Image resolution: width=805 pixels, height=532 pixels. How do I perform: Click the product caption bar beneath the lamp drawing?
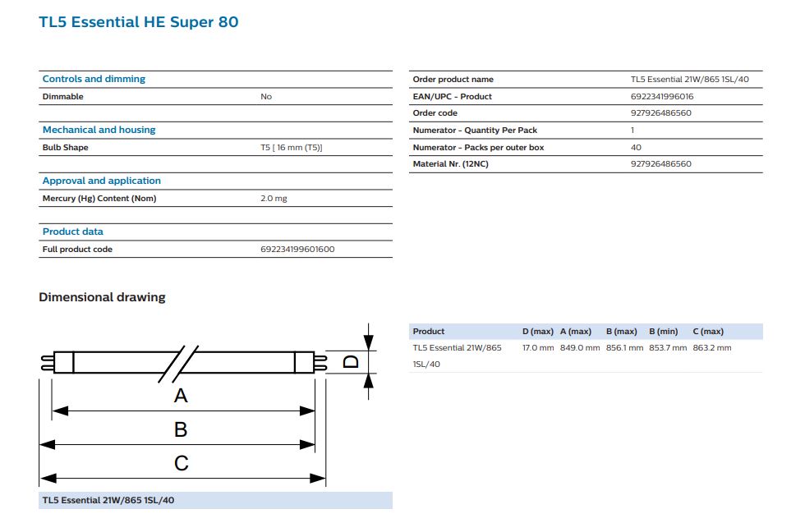[215, 500]
